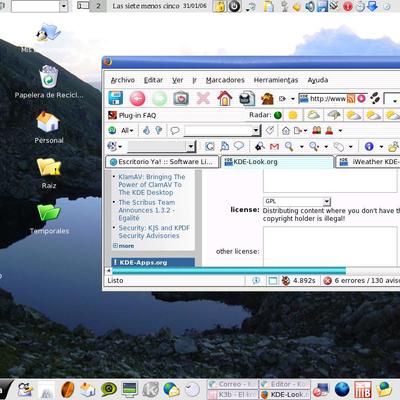Expand the magnifier search dropdown arrow
Image resolution: width=400 pixels, height=400 pixels.
click(301, 146)
